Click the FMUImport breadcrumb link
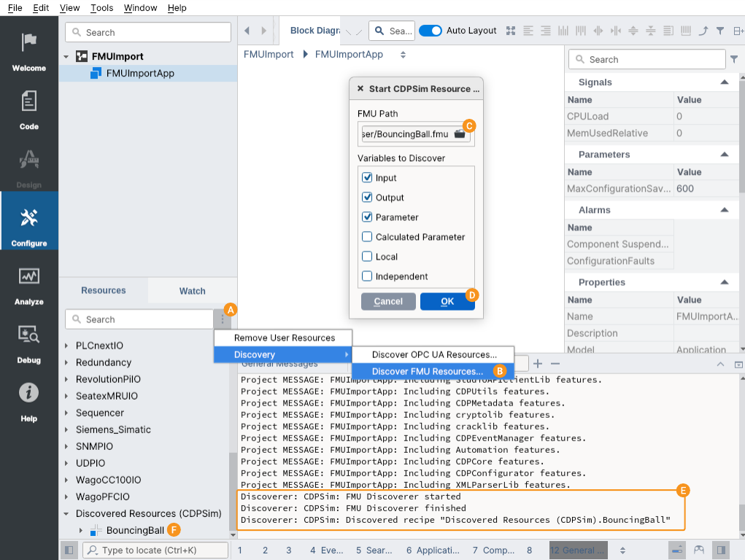The height and width of the screenshot is (560, 745). click(269, 55)
